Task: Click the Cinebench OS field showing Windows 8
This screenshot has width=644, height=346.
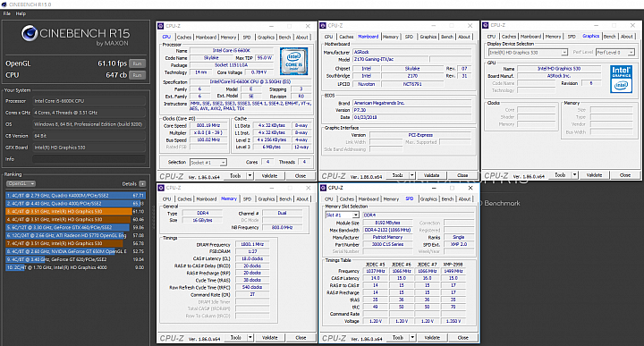Action: coord(89,124)
